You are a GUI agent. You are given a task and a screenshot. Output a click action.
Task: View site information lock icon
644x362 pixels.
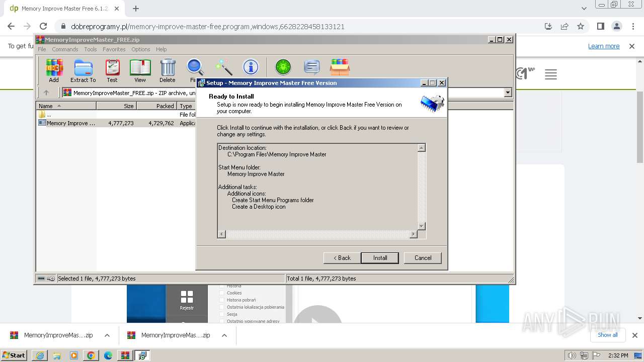(x=63, y=27)
